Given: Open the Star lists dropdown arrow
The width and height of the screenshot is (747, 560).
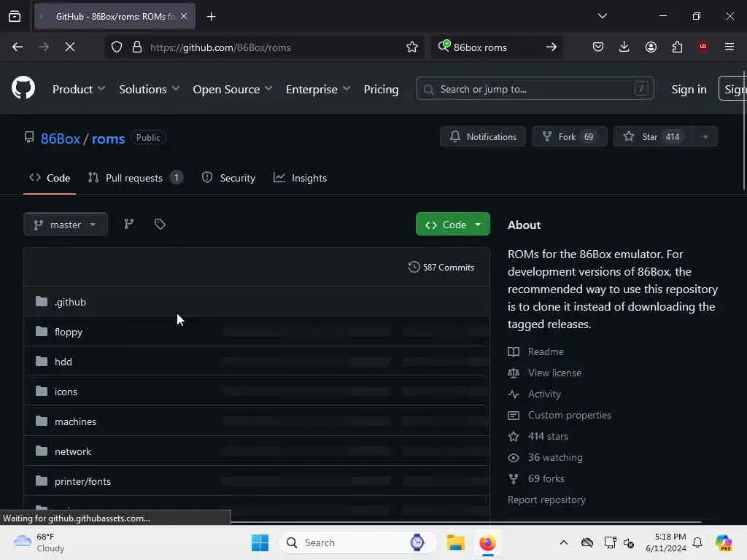Looking at the screenshot, I should point(705,136).
